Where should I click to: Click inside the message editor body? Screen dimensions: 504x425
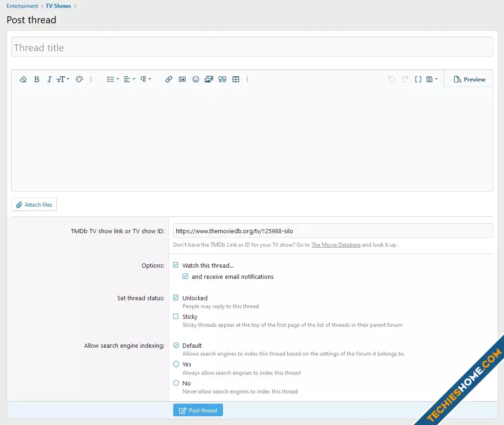pyautogui.click(x=252, y=139)
